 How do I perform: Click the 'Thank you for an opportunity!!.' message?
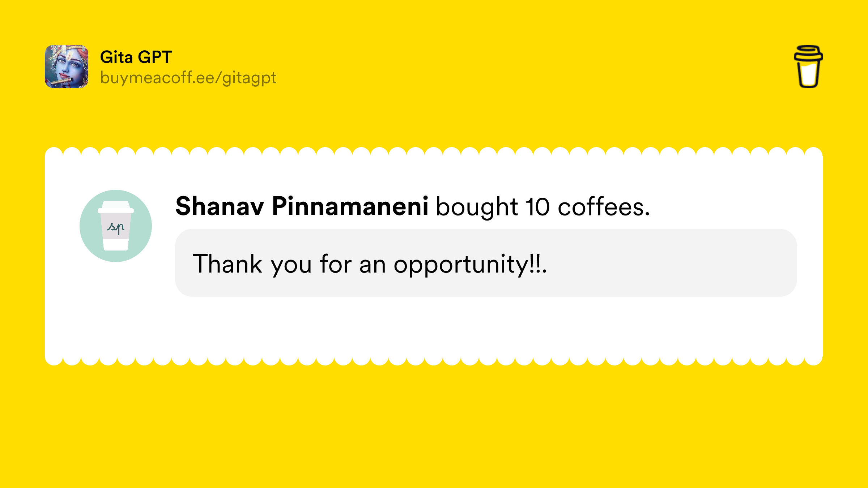tap(370, 264)
